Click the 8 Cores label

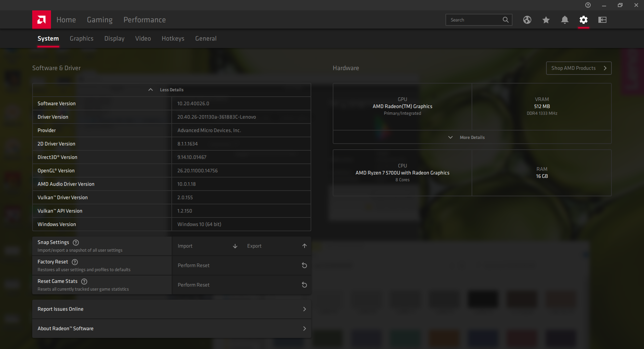pos(402,180)
